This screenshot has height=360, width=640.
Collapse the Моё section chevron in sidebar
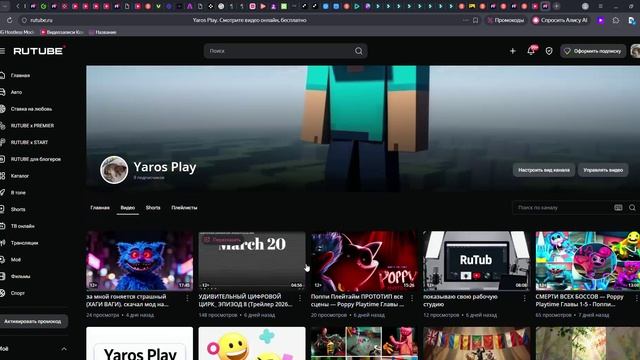click(64, 349)
